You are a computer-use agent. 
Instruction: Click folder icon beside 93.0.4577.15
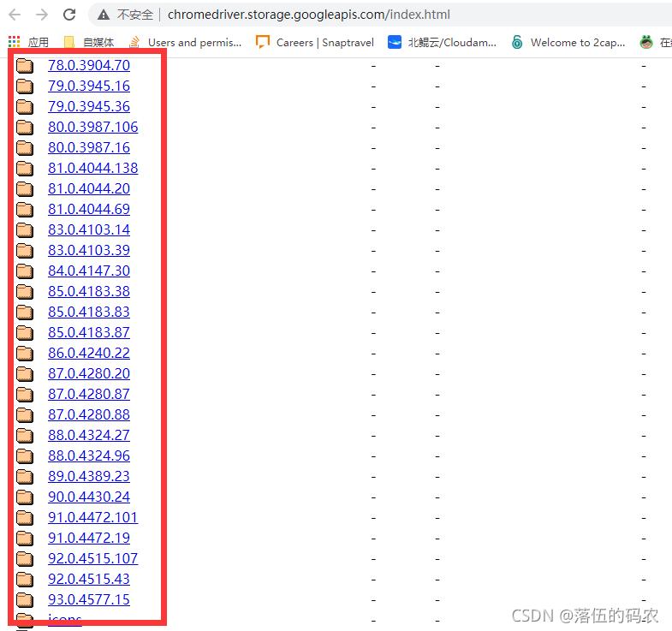25,601
